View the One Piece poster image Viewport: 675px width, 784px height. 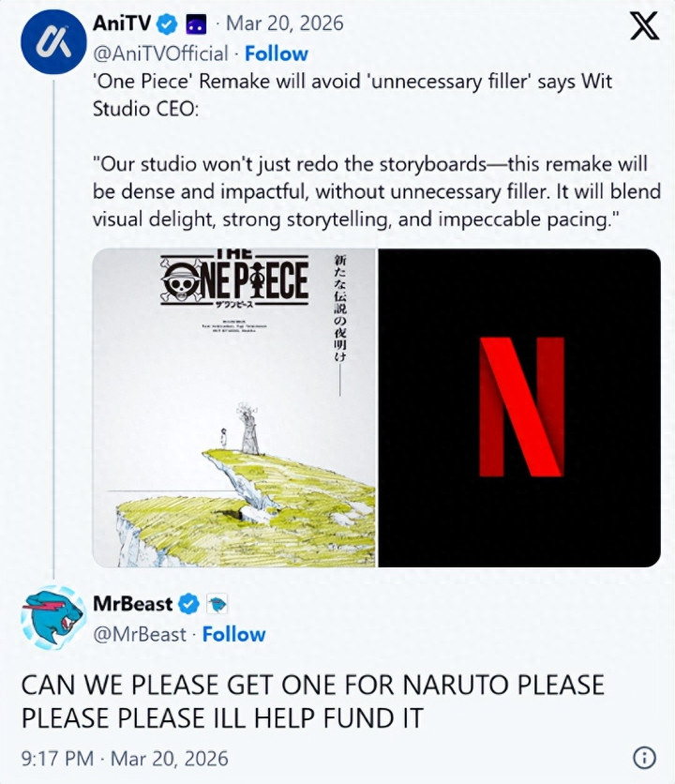click(x=234, y=408)
